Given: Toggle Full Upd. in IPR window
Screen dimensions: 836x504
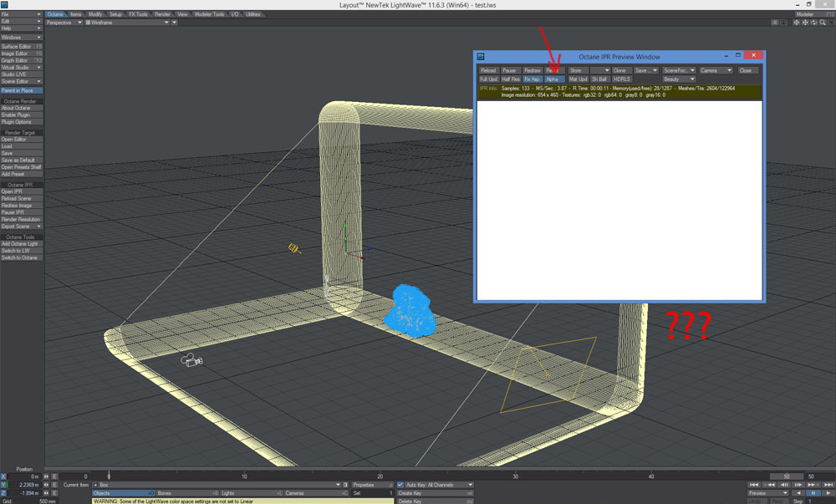Looking at the screenshot, I should click(x=488, y=79).
